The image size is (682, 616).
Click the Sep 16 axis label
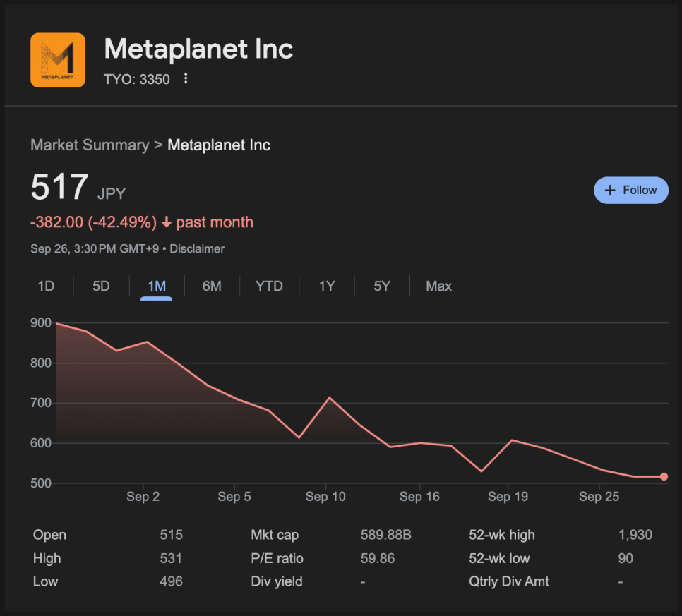420,497
